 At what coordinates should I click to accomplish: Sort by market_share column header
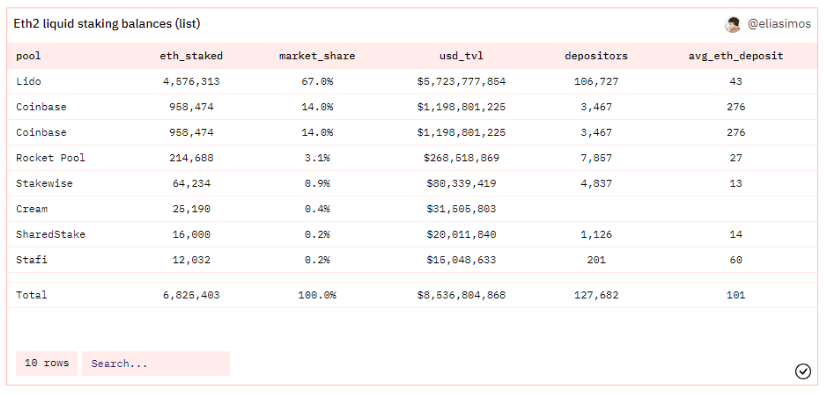coord(317,56)
